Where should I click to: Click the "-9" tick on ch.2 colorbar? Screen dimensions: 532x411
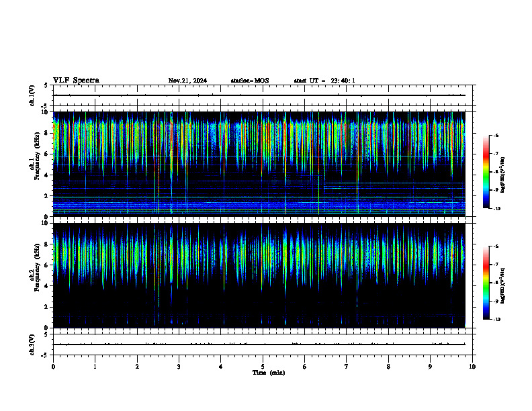(496, 301)
